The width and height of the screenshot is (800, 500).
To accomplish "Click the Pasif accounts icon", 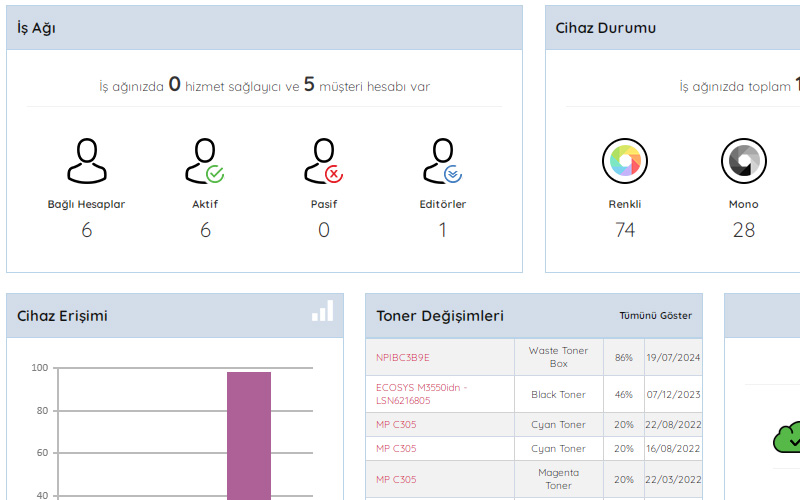I will 323,160.
